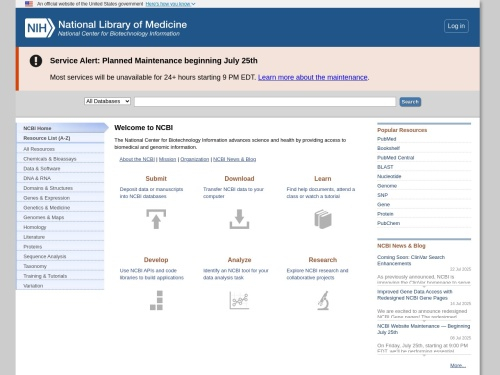Open PubMed in Popular Resources

click(387, 139)
